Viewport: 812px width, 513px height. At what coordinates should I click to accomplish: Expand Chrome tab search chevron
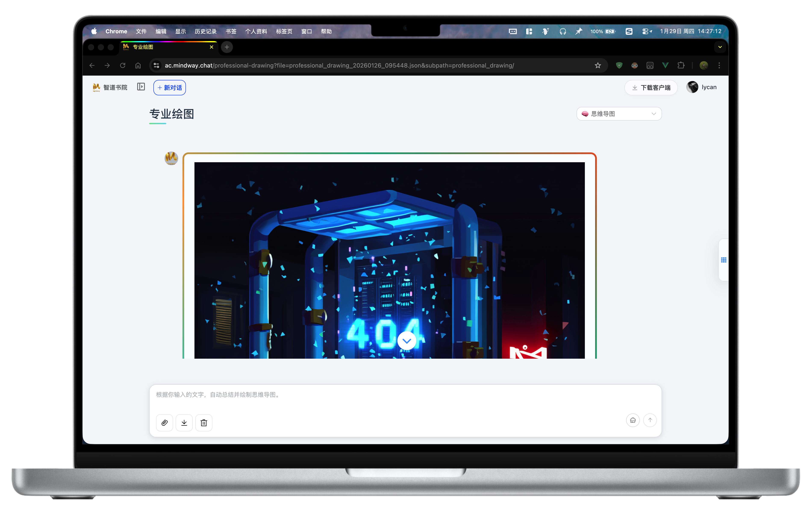click(x=720, y=47)
